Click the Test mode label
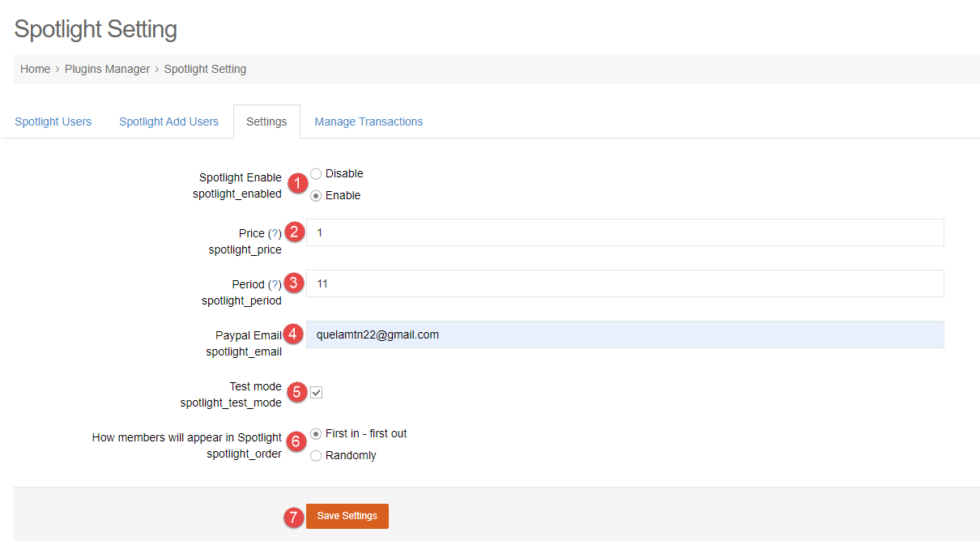This screenshot has height=541, width=980. point(256,386)
